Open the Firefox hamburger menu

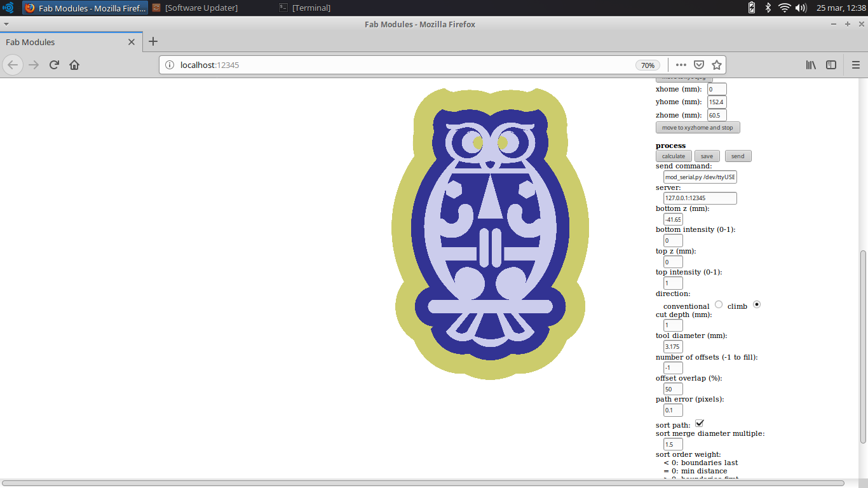(855, 65)
